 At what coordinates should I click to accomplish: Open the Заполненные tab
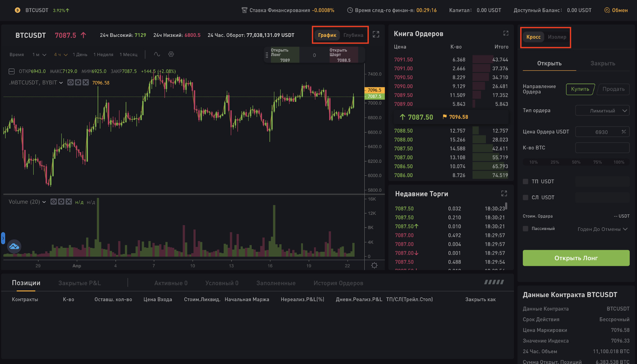pos(276,283)
